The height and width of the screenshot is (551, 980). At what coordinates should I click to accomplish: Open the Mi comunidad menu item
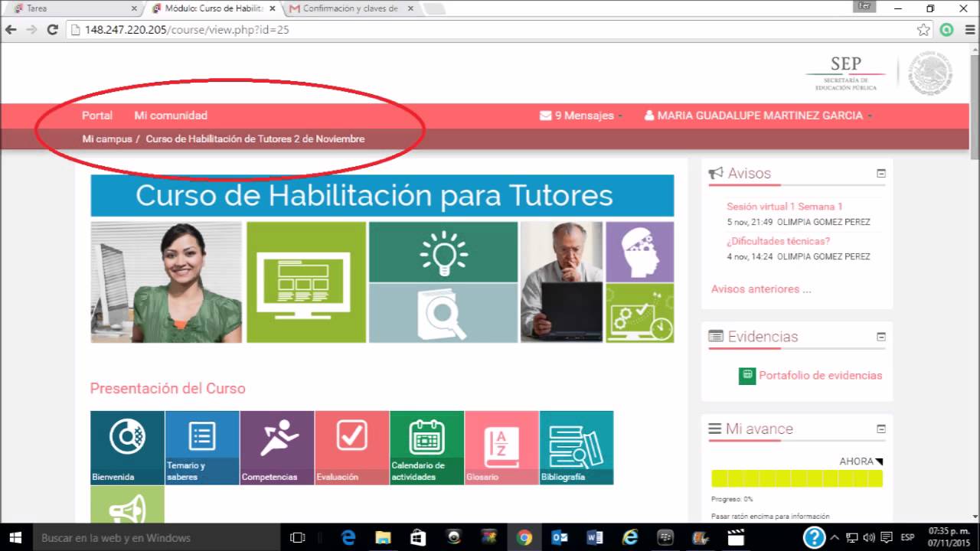pos(171,116)
